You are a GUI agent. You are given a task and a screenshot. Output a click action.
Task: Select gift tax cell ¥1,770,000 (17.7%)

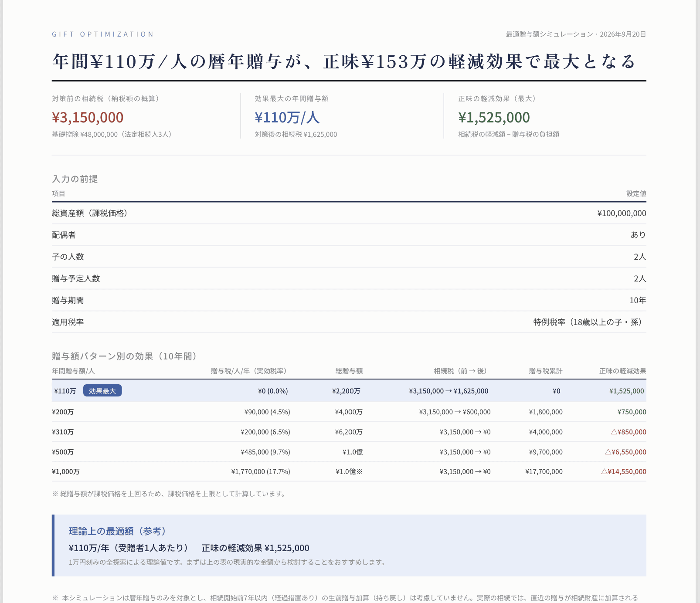click(x=261, y=471)
